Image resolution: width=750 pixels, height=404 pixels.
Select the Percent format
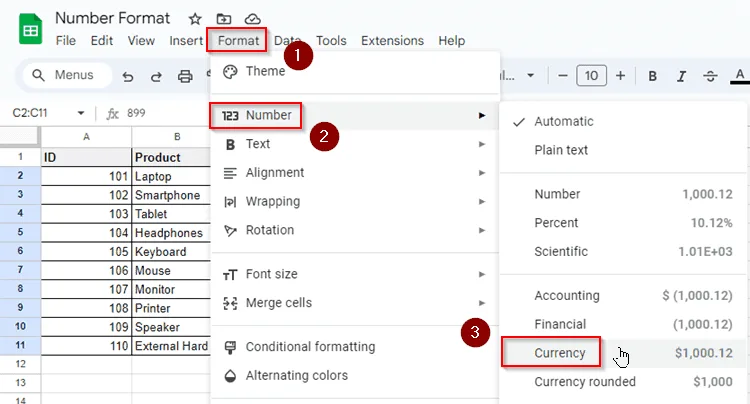pyautogui.click(x=623, y=223)
